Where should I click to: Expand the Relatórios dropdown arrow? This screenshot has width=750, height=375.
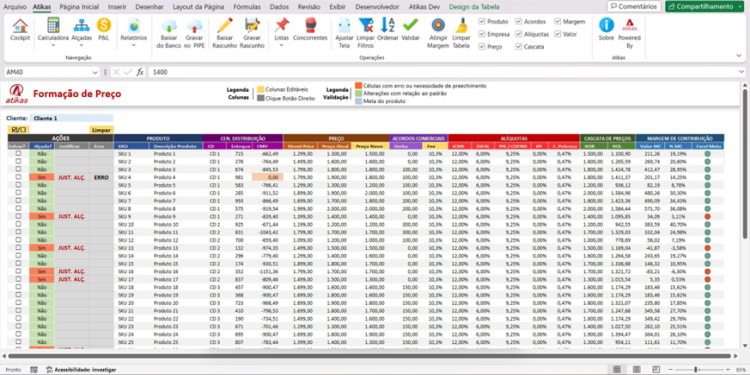[133, 45]
